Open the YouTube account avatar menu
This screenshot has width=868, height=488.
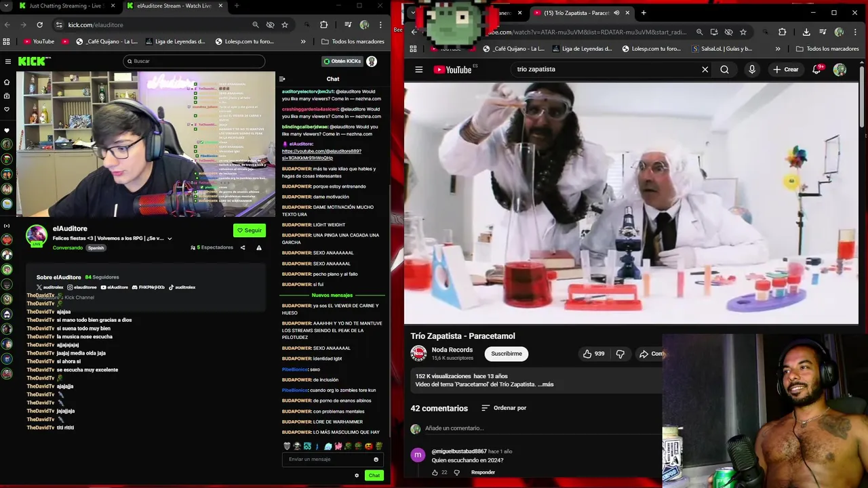click(840, 69)
